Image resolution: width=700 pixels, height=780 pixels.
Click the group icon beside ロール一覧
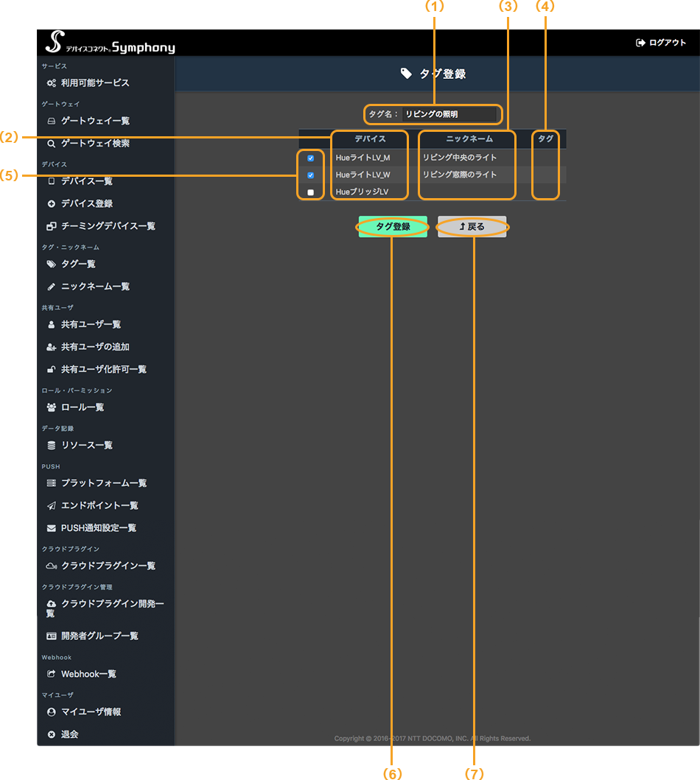pyautogui.click(x=52, y=407)
